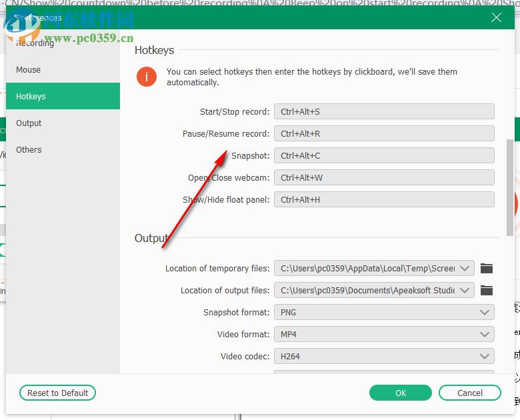
Task: Click the 'Start/Stop record:' label
Action: coord(235,111)
